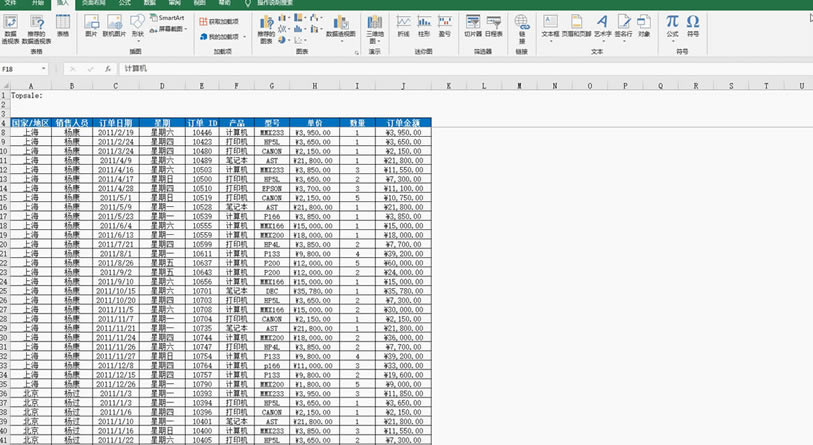Image resolution: width=813 pixels, height=445 pixels.
Task: Select cell with date 2011/2/24
Action: [116, 142]
